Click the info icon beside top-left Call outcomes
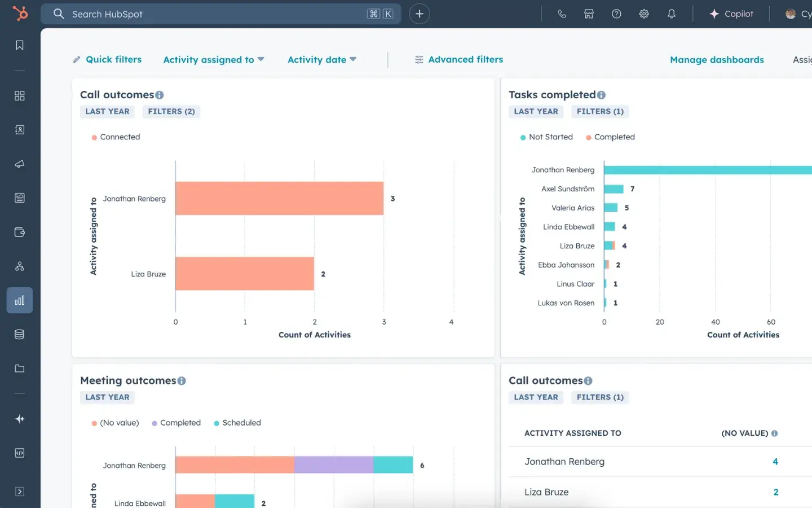812x508 pixels. pyautogui.click(x=160, y=95)
